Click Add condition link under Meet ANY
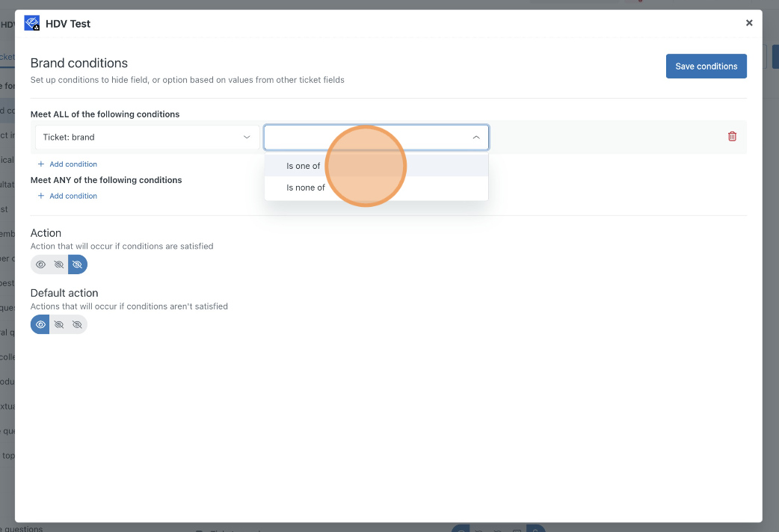The height and width of the screenshot is (532, 779). coord(73,197)
